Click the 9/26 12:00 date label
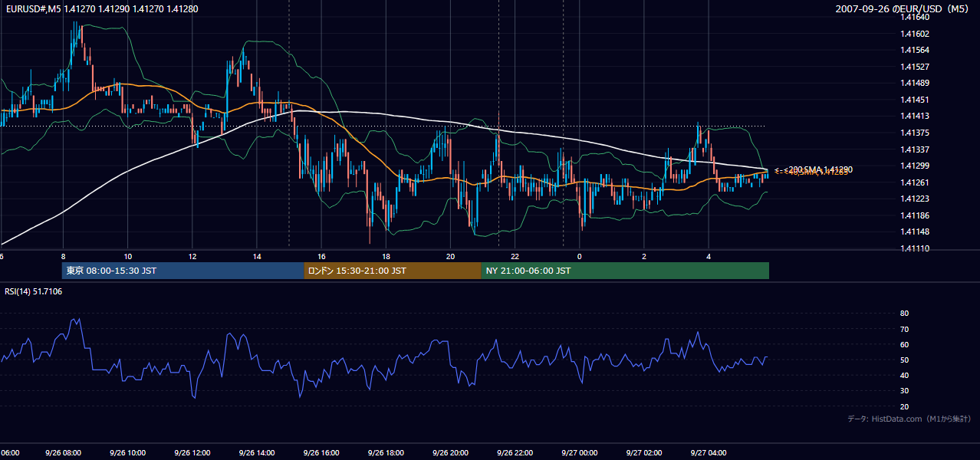The image size is (980, 460). pyautogui.click(x=192, y=453)
